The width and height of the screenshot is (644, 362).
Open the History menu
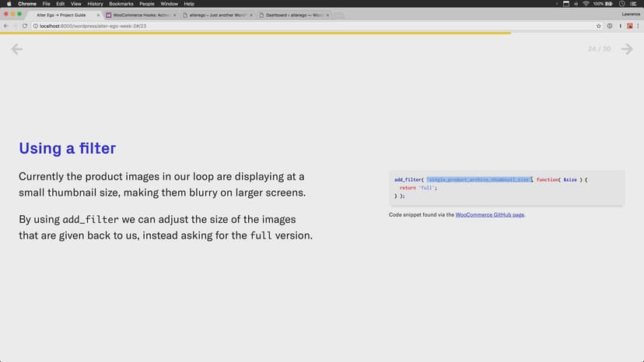pos(95,4)
